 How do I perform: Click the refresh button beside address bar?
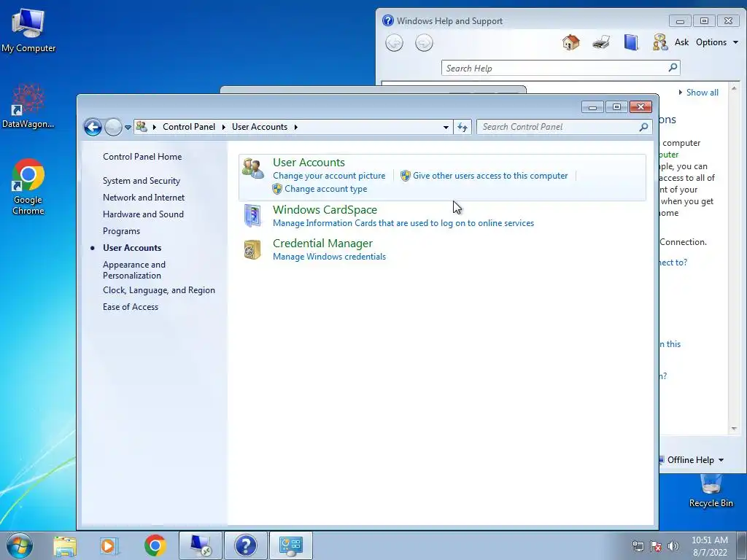(x=462, y=127)
